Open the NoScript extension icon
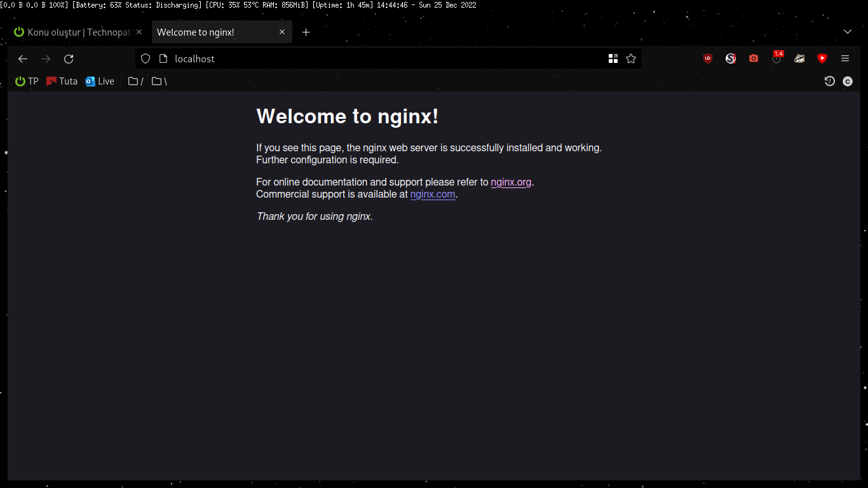The image size is (868, 488). [731, 58]
